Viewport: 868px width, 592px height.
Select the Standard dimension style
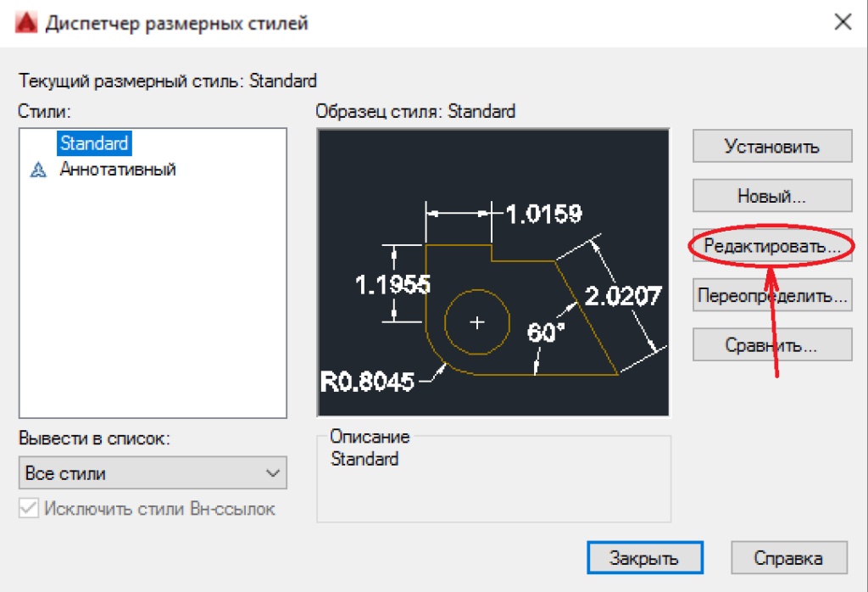pyautogui.click(x=93, y=143)
